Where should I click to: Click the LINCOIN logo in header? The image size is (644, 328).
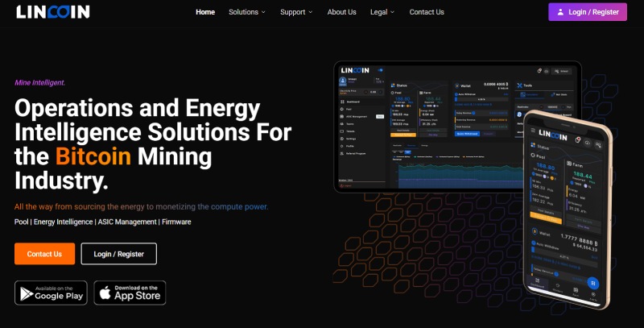pyautogui.click(x=53, y=12)
